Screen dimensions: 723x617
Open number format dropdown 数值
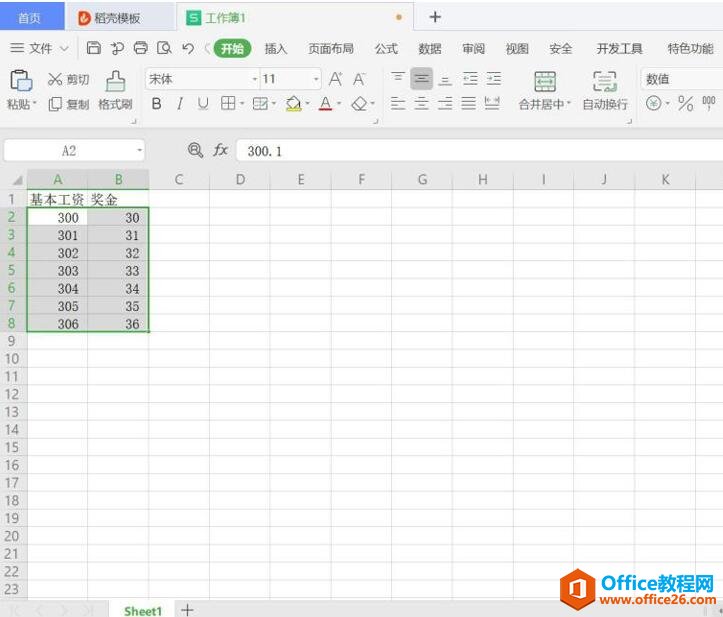tap(682, 79)
